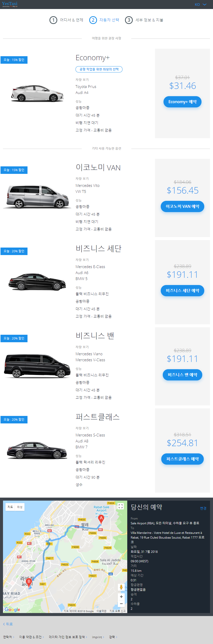The width and height of the screenshot is (213, 644).
Task: Book with Economy+ 예약 button
Action: click(x=182, y=102)
